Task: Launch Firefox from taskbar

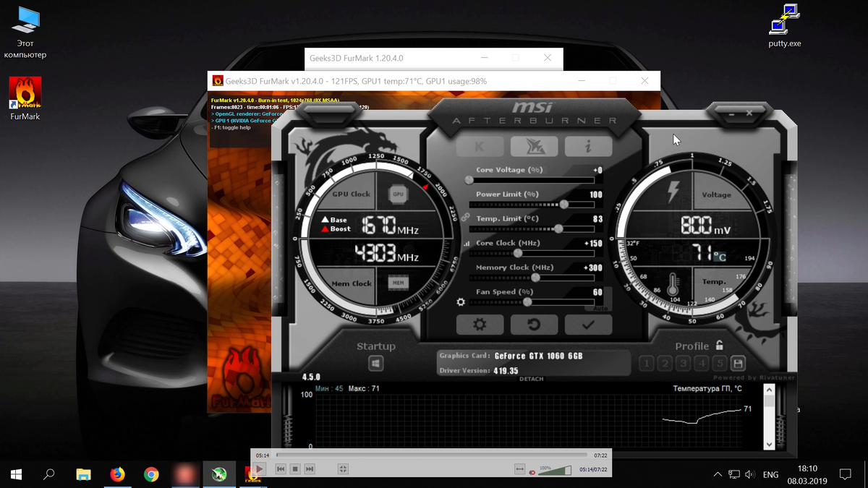Action: coord(117,474)
